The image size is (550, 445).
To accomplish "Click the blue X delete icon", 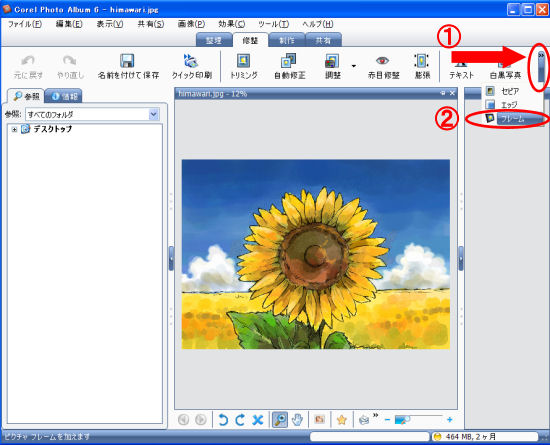I will [x=258, y=419].
